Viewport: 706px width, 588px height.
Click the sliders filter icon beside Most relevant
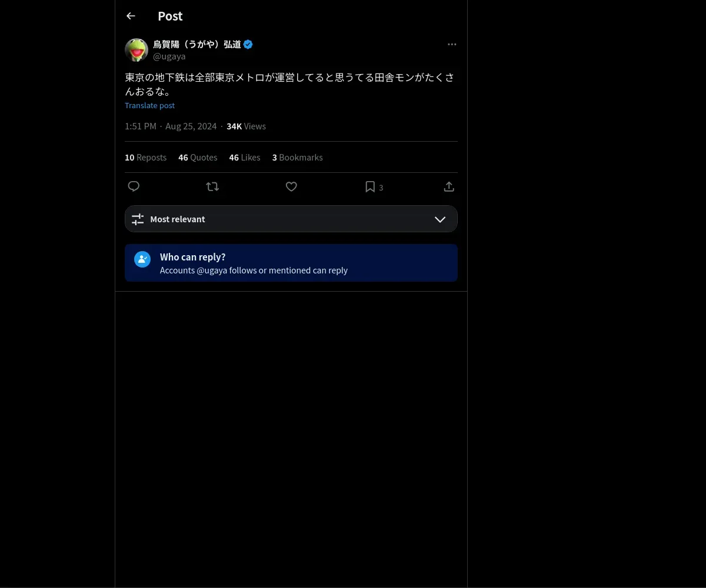point(138,219)
